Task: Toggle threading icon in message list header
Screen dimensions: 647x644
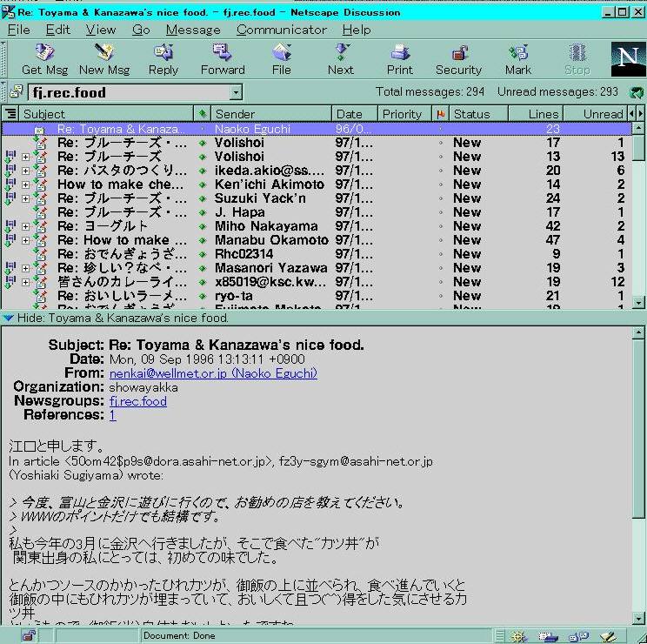Action: 10,114
